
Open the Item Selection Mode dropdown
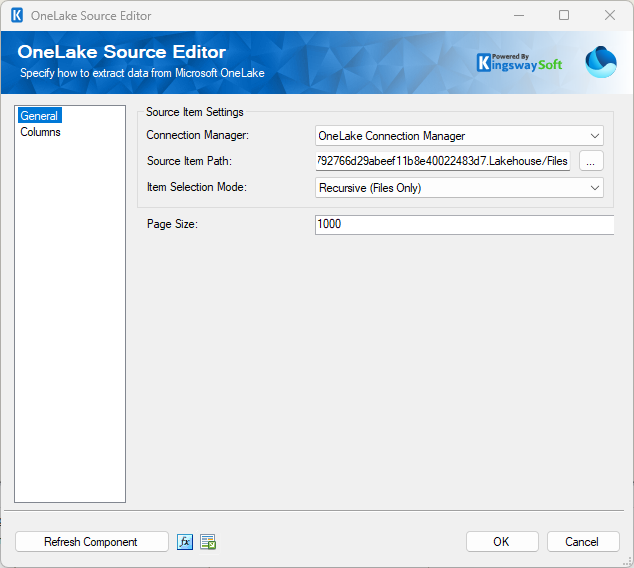click(459, 188)
